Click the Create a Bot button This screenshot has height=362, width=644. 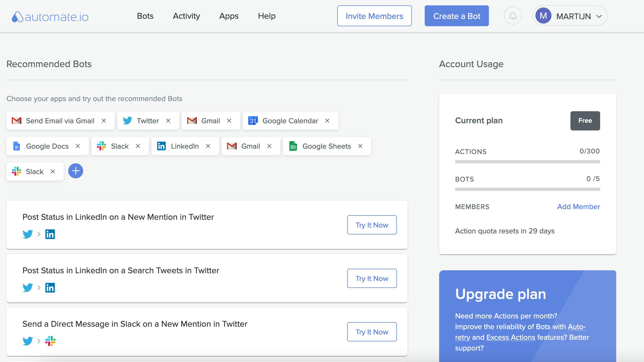(x=457, y=16)
